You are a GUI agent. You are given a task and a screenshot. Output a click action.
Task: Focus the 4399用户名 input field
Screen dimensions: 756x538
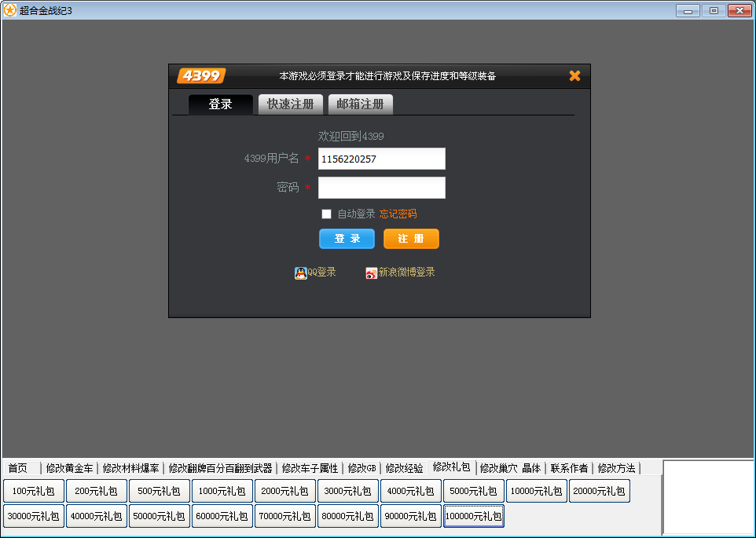pyautogui.click(x=382, y=159)
